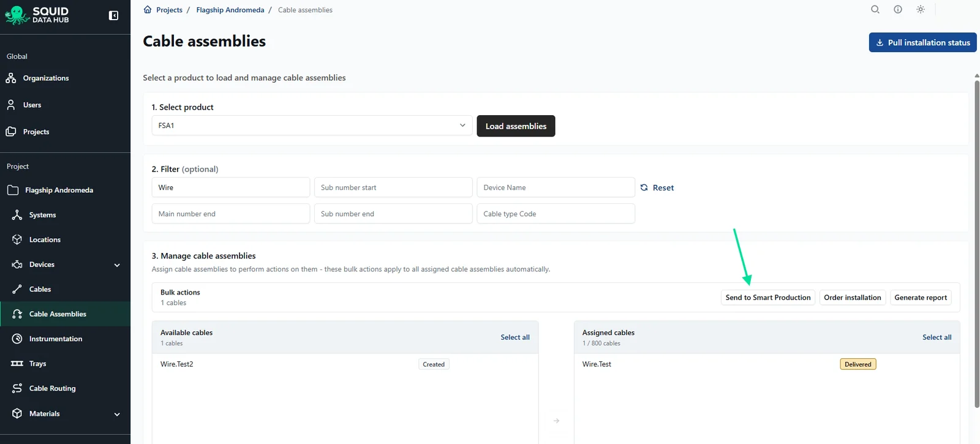Click the Flagship Andromeda folder icon

13,190
